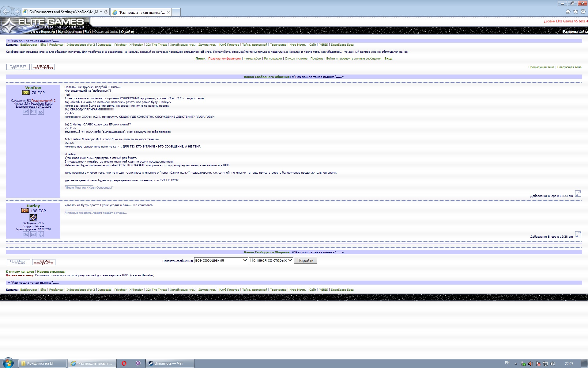Click top 'Новая тема' button

tap(18, 67)
